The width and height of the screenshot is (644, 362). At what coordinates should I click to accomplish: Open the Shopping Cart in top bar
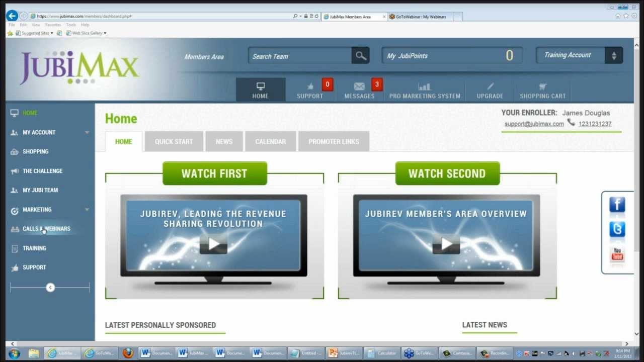pyautogui.click(x=543, y=90)
